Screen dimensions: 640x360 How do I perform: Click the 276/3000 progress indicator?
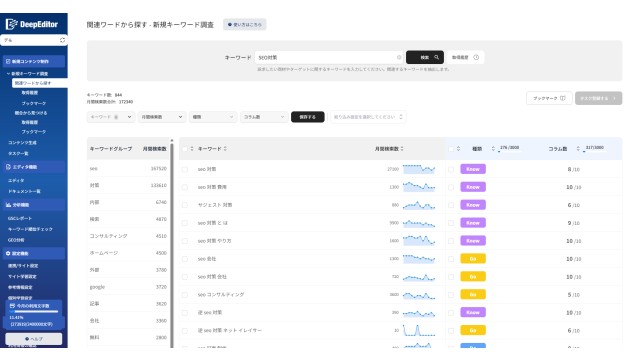(x=509, y=149)
